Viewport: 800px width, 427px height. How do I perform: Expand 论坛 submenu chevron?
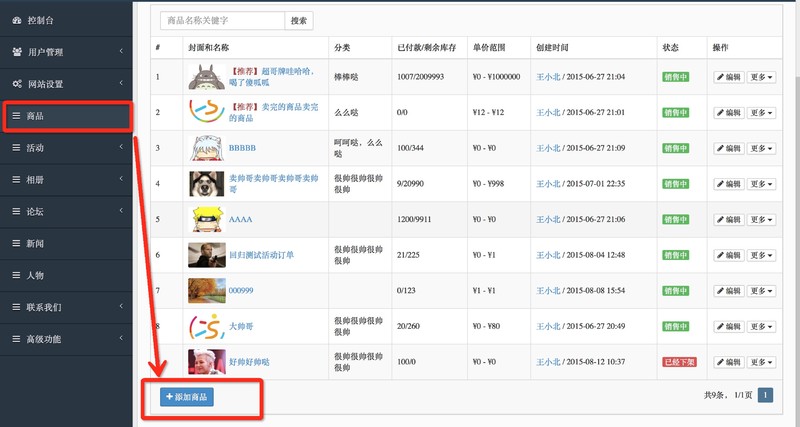pyautogui.click(x=121, y=210)
